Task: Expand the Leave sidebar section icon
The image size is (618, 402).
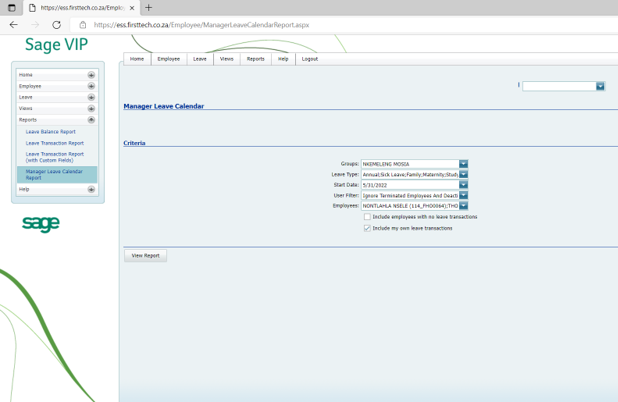Action: pyautogui.click(x=91, y=97)
